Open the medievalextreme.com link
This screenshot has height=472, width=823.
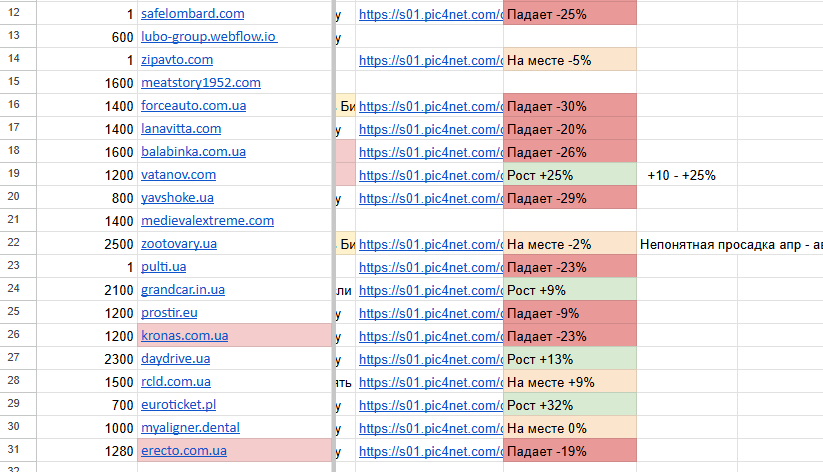click(x=207, y=221)
